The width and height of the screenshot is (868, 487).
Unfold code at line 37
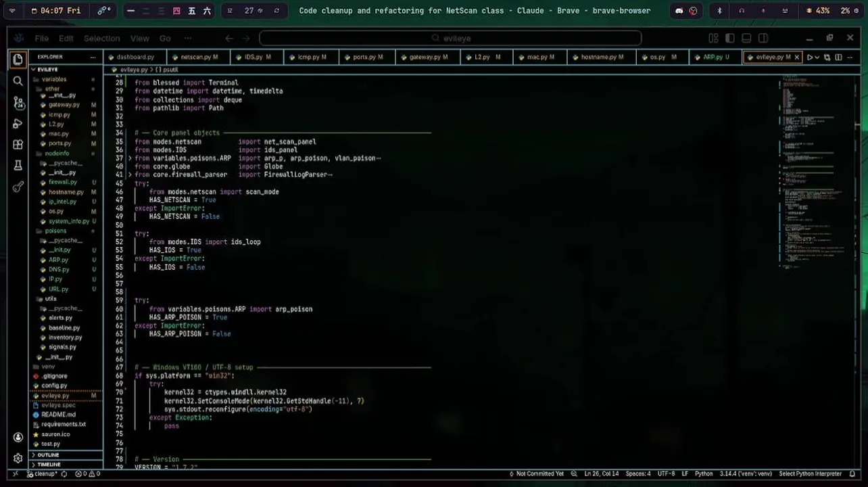(130, 158)
